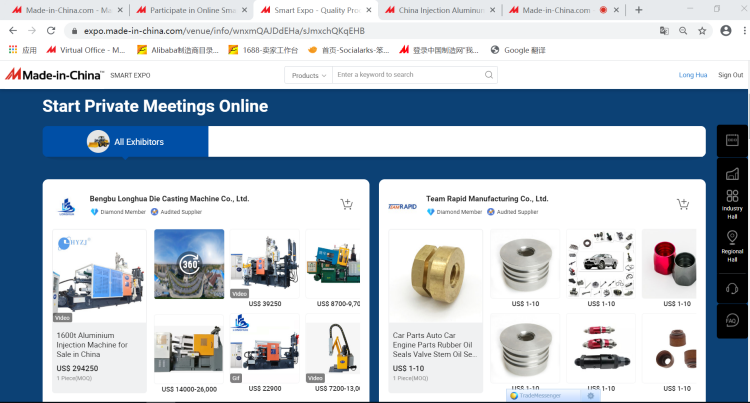Open Car Parts Auto Car Engine product link
The width and height of the screenshot is (750, 403).
coord(434,345)
